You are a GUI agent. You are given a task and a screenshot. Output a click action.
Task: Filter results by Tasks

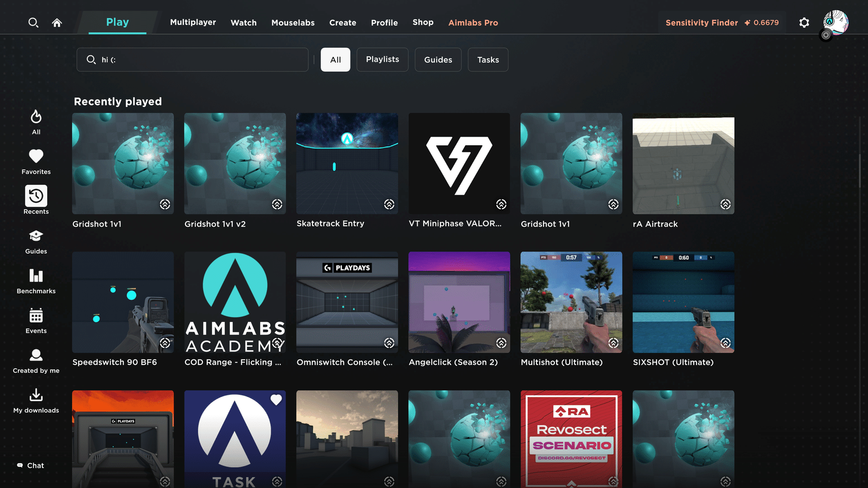pos(488,60)
